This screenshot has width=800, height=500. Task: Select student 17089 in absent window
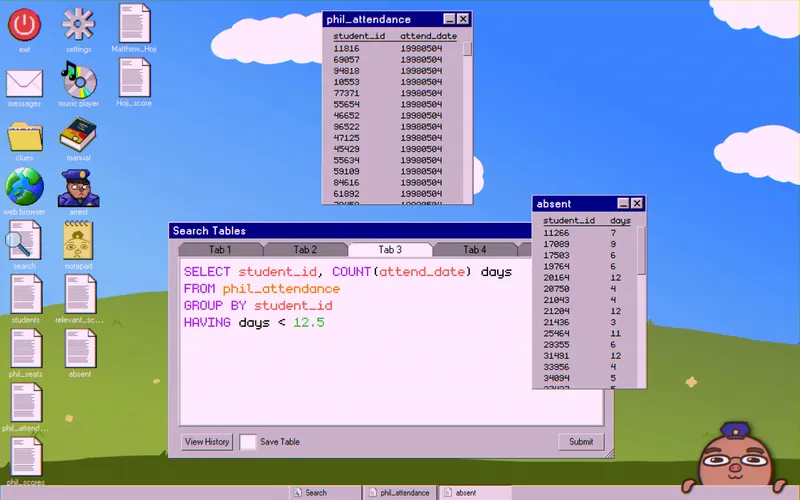[x=556, y=244]
